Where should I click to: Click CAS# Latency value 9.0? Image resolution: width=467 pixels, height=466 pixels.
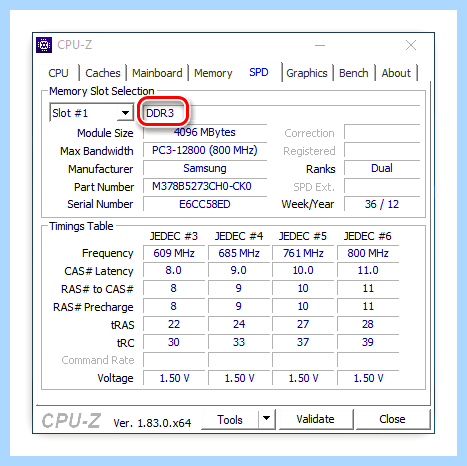tap(239, 270)
